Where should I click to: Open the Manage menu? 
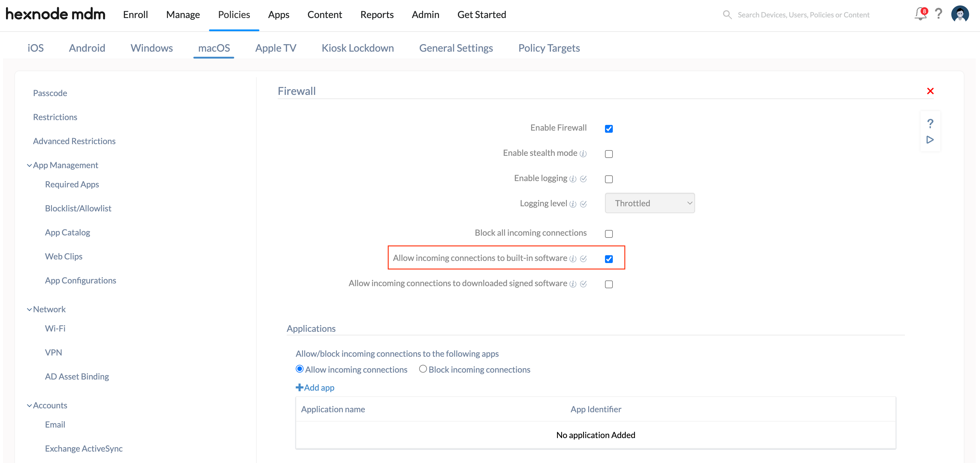pyautogui.click(x=183, y=14)
